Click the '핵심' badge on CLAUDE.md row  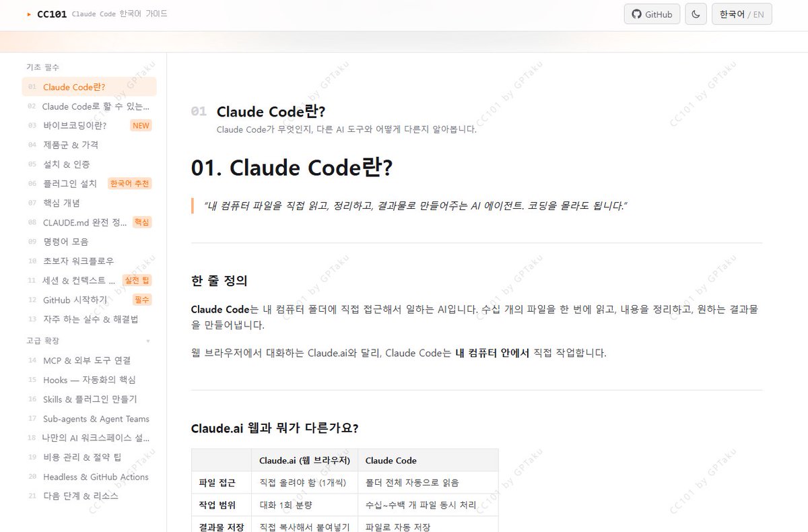coord(142,222)
